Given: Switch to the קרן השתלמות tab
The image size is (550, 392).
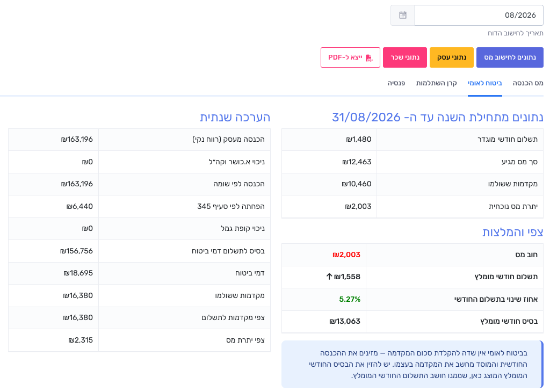Looking at the screenshot, I should 436,83.
